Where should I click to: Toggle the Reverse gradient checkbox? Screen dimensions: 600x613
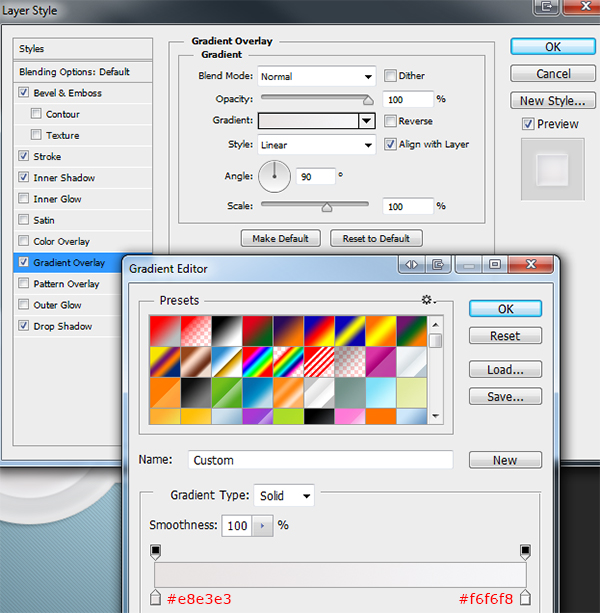(x=391, y=121)
